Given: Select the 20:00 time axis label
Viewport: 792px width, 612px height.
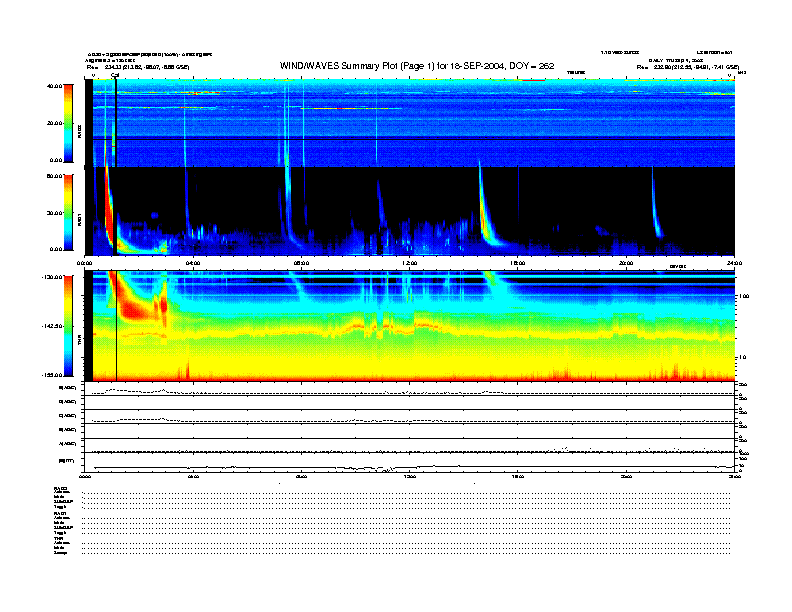Looking at the screenshot, I should tap(626, 263).
